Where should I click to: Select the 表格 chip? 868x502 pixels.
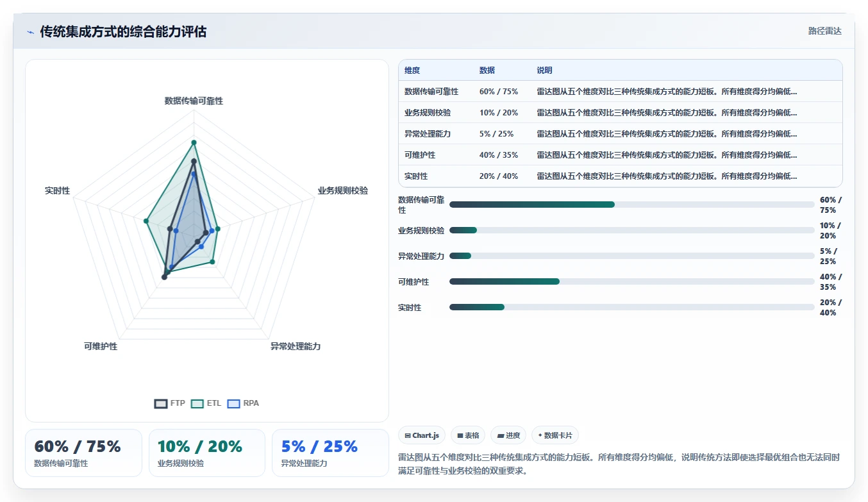tap(468, 435)
